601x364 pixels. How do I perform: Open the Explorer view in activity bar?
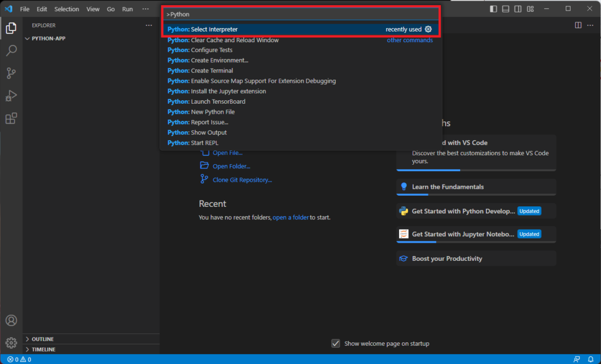tap(11, 28)
